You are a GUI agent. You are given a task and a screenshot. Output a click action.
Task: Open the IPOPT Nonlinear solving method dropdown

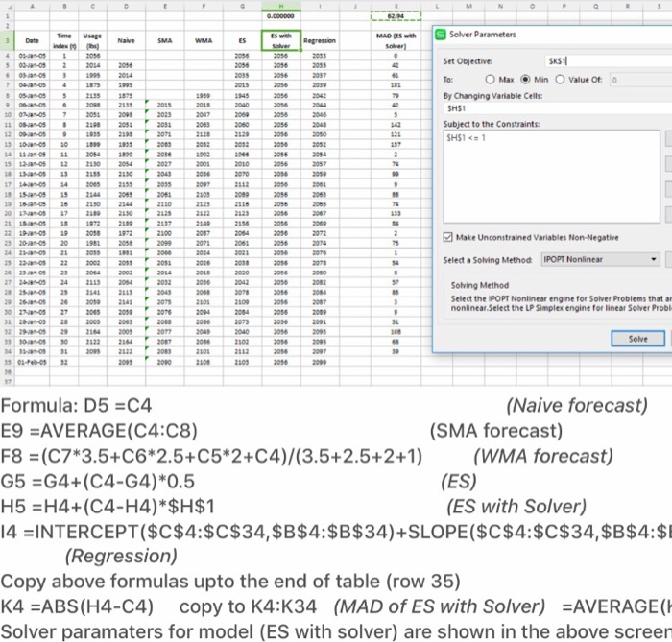pyautogui.click(x=600, y=259)
